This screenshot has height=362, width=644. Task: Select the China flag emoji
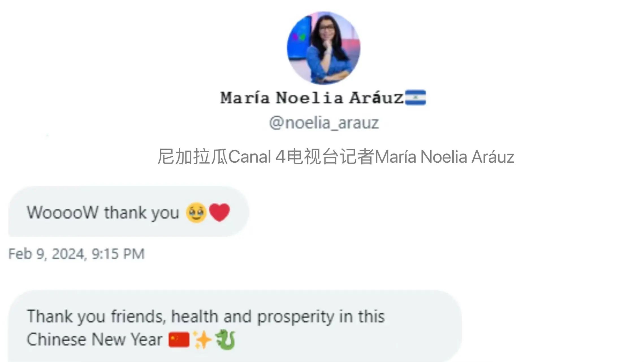[179, 339]
